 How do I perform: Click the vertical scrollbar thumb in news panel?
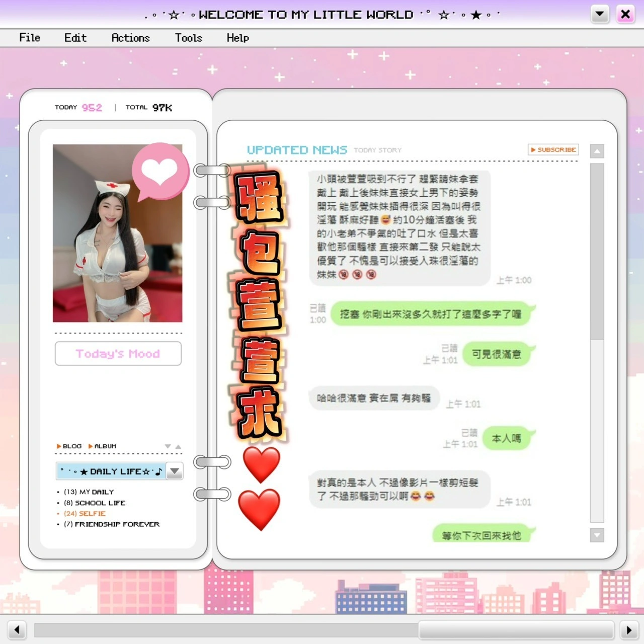coord(597,252)
